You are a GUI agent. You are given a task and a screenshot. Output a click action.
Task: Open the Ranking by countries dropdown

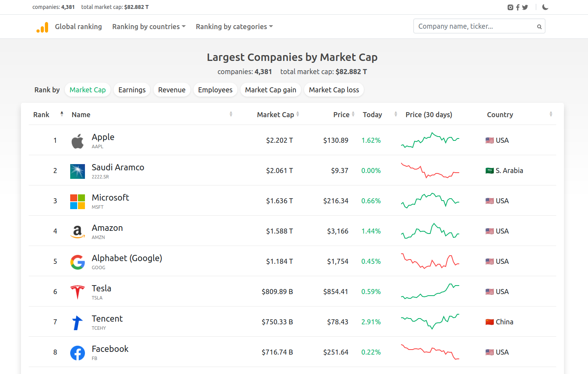[x=149, y=26]
